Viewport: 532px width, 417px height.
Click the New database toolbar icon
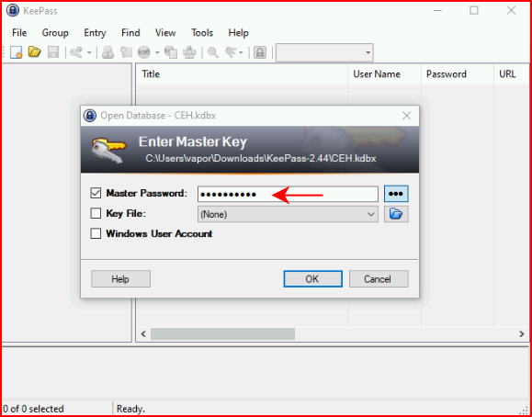point(16,52)
